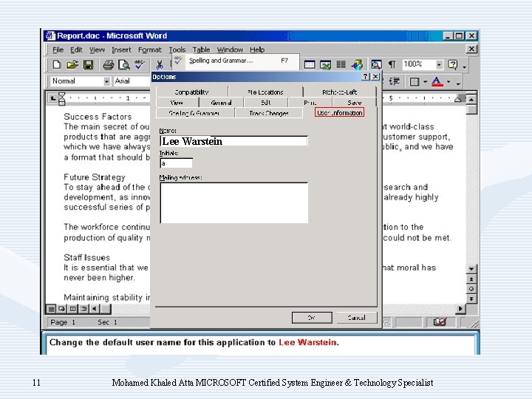Image resolution: width=532 pixels, height=399 pixels.
Task: Switch to the Track Changes tab
Action: click(269, 113)
